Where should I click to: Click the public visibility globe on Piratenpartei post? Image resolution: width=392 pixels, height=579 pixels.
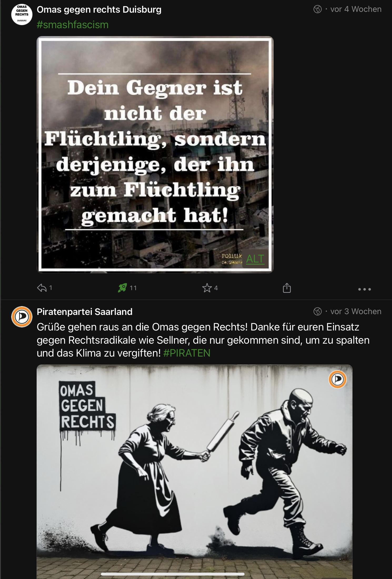(317, 312)
